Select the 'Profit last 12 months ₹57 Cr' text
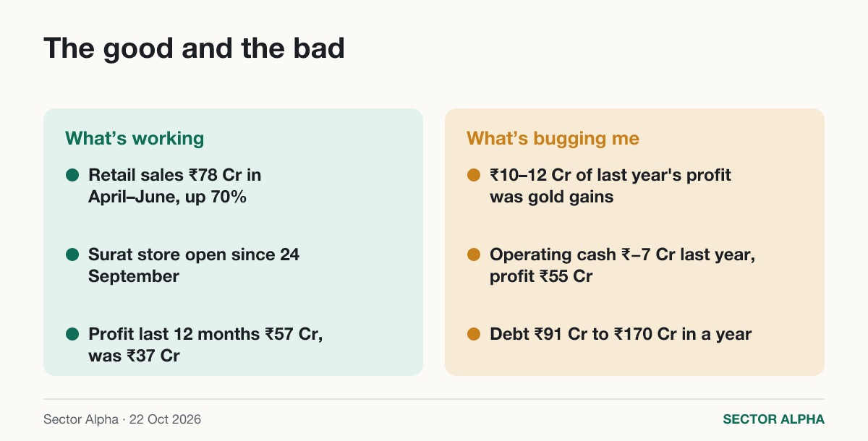The image size is (868, 441). point(205,334)
